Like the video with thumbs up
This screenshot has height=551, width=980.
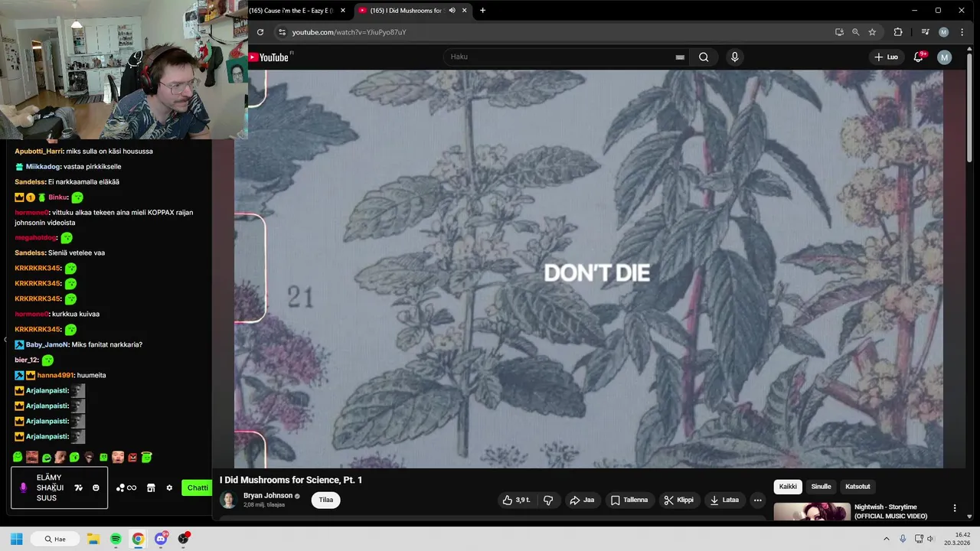click(x=516, y=500)
